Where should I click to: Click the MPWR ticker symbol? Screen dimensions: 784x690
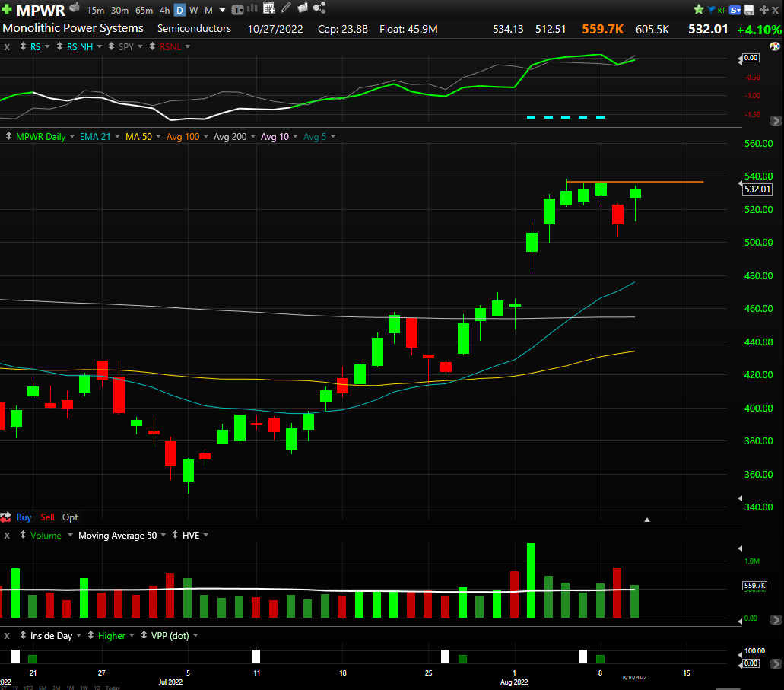(x=40, y=10)
